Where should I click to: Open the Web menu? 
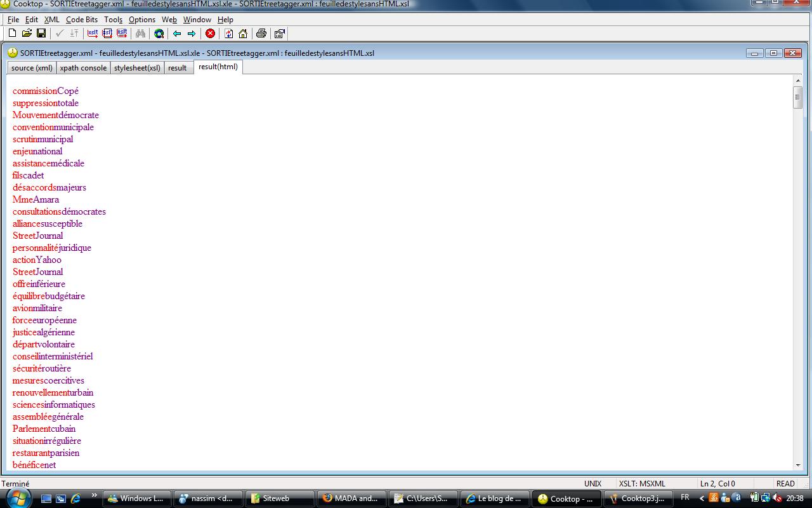click(169, 20)
